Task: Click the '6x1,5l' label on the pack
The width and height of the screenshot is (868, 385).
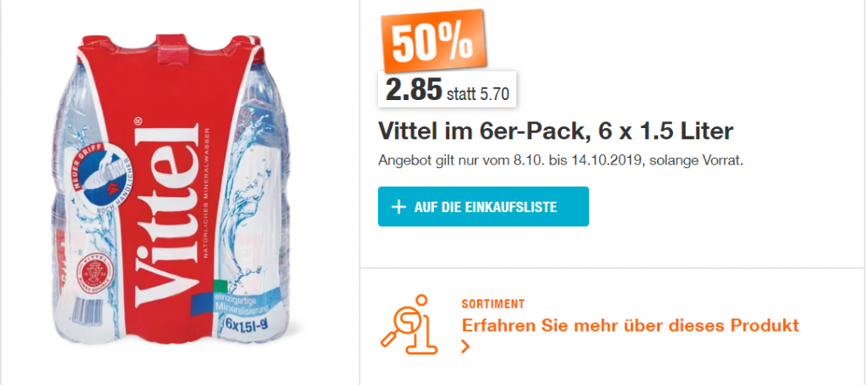Action: [x=243, y=322]
